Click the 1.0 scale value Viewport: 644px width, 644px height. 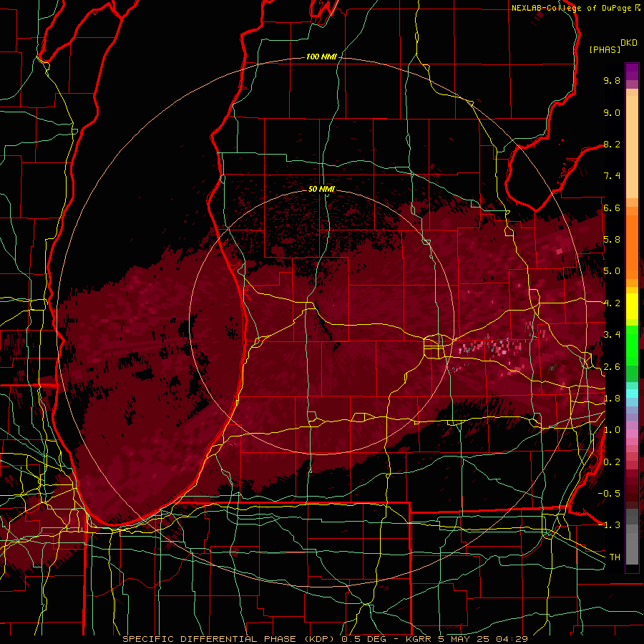point(612,430)
